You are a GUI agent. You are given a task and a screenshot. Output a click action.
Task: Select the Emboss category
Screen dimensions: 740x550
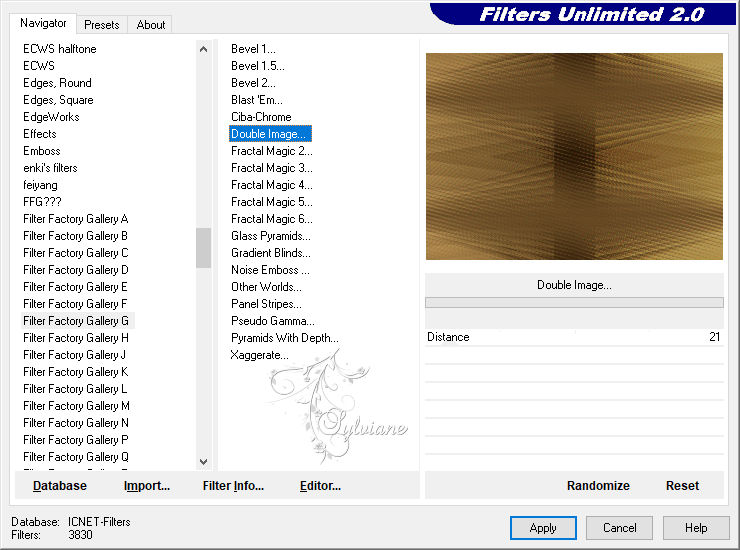[42, 151]
